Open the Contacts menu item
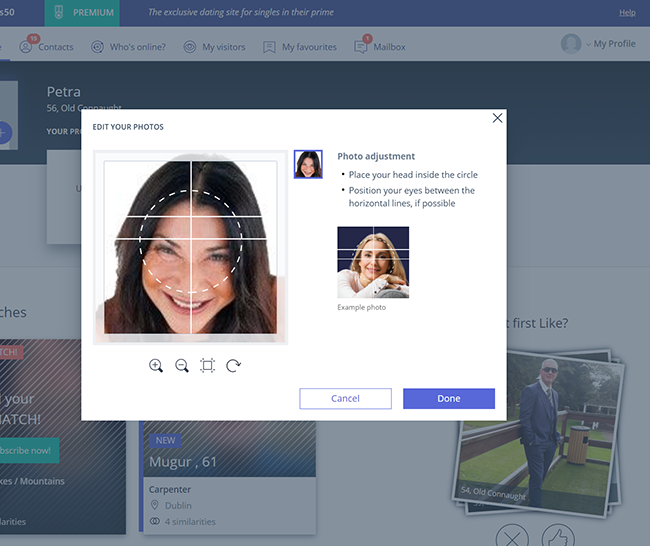 (x=56, y=47)
